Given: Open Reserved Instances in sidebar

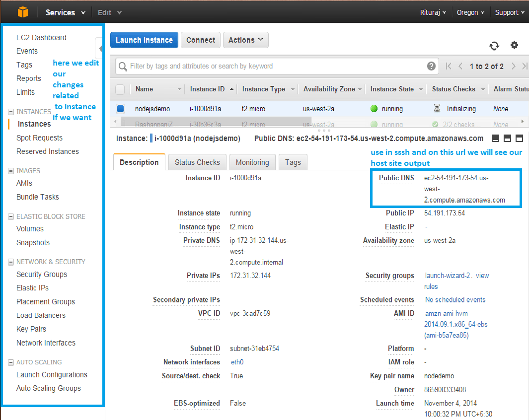Looking at the screenshot, I should 48,151.
